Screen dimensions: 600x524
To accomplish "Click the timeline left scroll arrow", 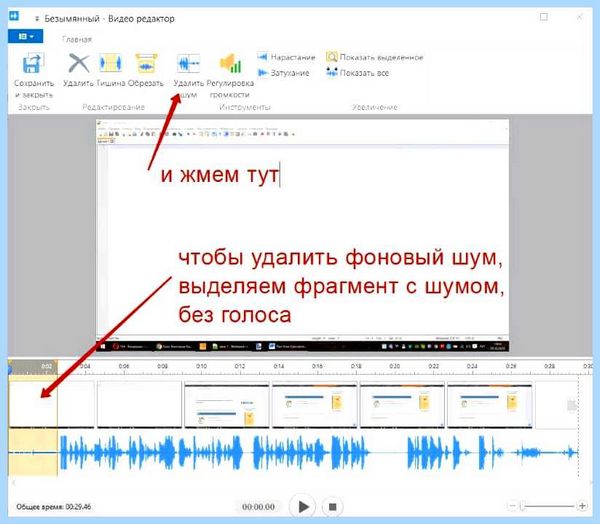I will point(13,483).
